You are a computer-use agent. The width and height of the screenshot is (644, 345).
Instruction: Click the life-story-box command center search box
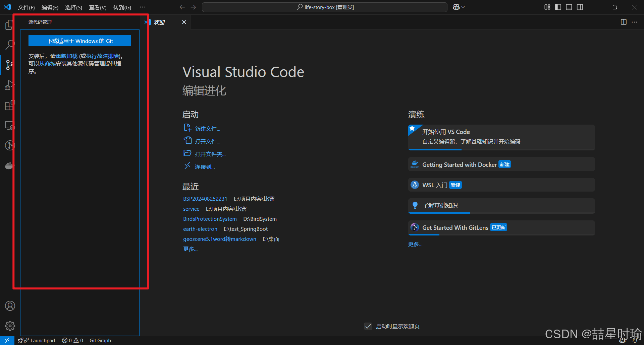click(324, 7)
